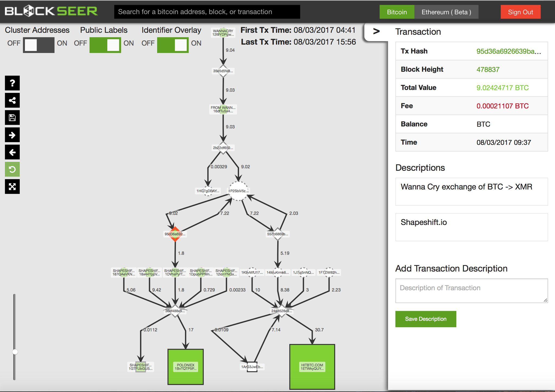Click the share graph icon

[x=12, y=100]
